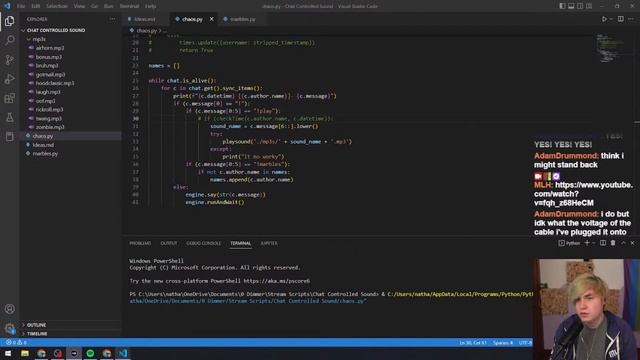640x360 pixels.
Task: Click the New Terminal plus icon
Action: pyautogui.click(x=587, y=243)
